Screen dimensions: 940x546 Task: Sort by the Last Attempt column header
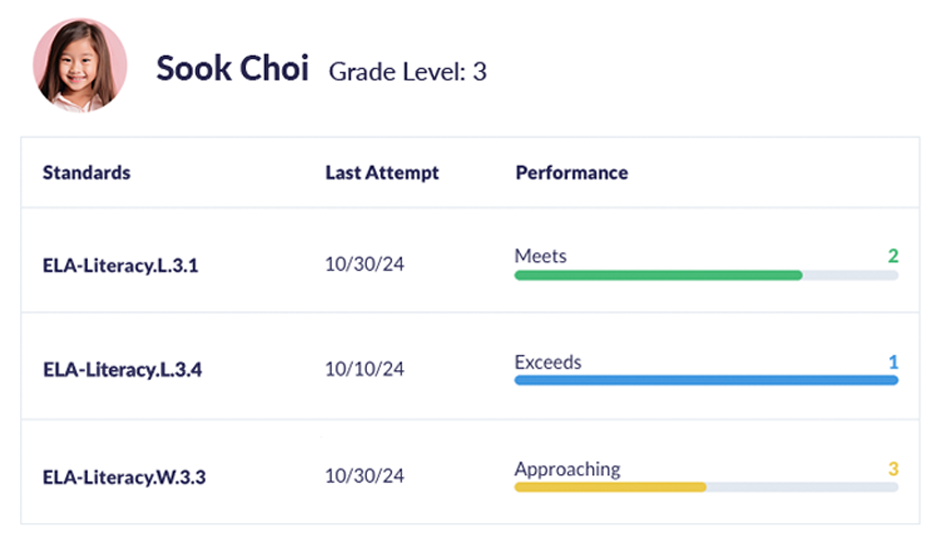coord(382,173)
